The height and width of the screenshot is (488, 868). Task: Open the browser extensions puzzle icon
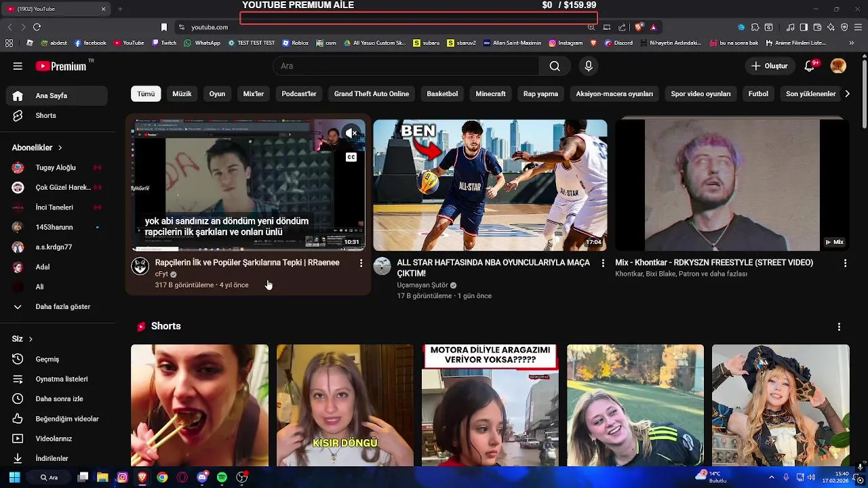click(x=755, y=27)
